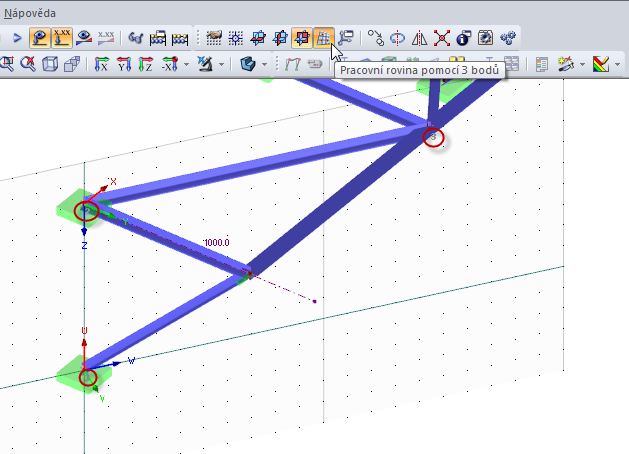
Task: Open the coordinate system window icon
Action: [x=345, y=38]
